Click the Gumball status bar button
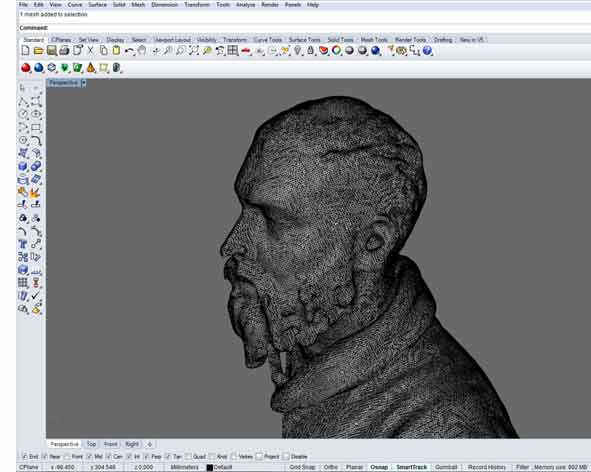 [x=446, y=467]
